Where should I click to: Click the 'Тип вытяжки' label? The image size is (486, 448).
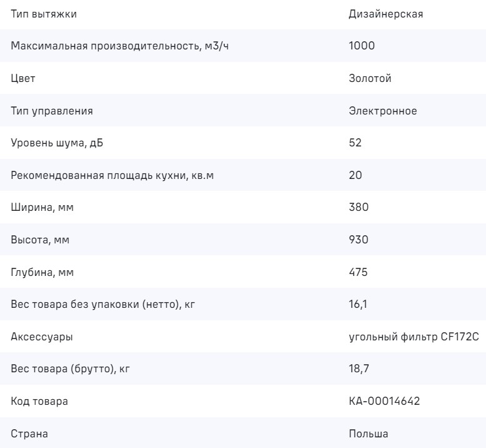(x=44, y=14)
